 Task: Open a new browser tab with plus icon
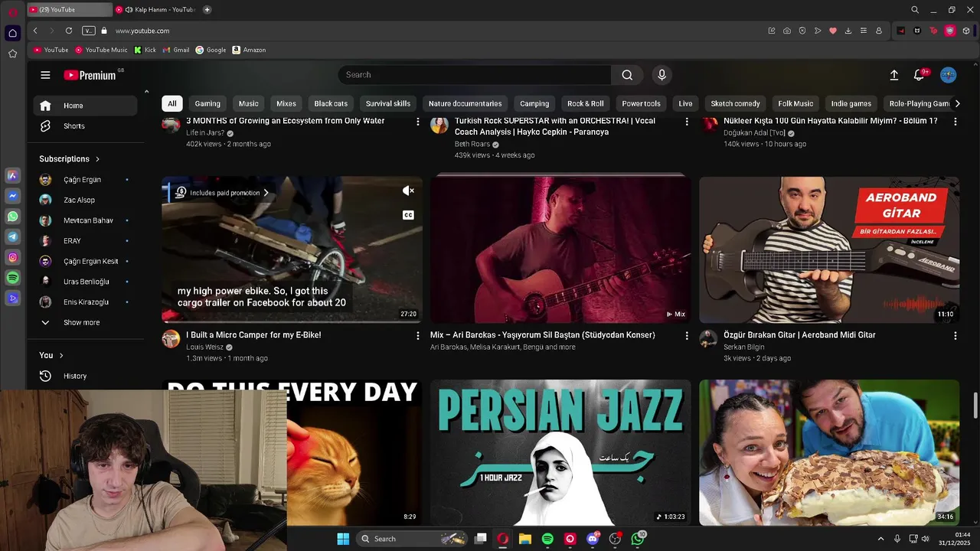[x=207, y=10]
